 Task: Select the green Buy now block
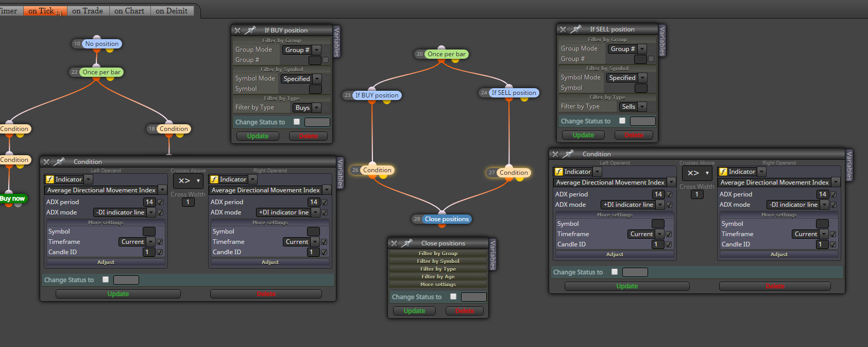(12, 199)
